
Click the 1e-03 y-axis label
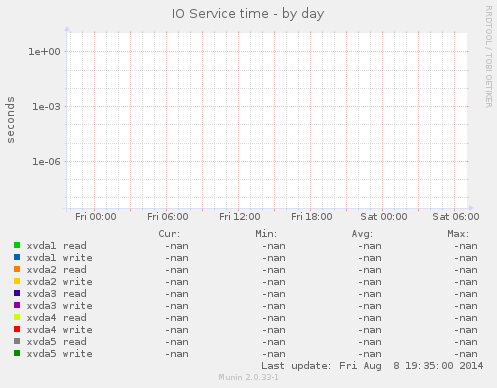[x=46, y=107]
